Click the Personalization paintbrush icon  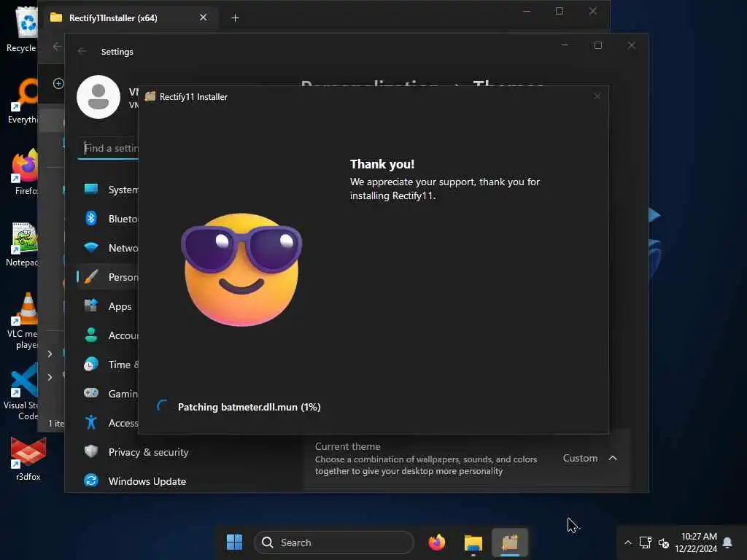point(91,276)
